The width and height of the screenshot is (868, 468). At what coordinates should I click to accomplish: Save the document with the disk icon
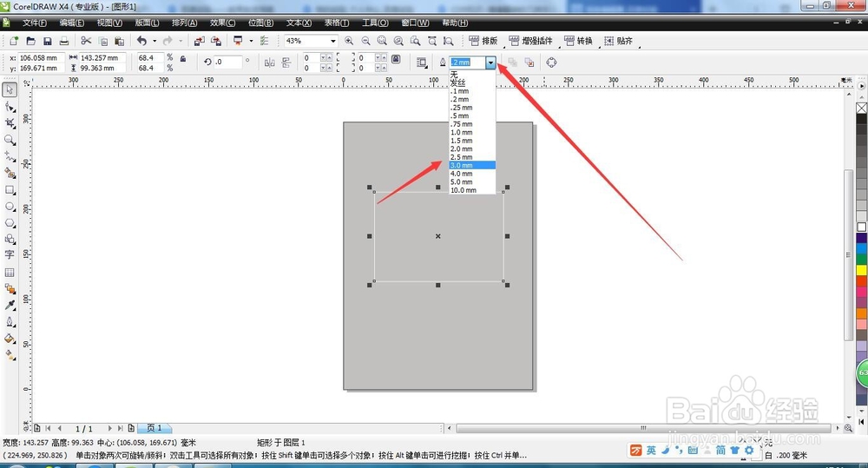point(48,41)
